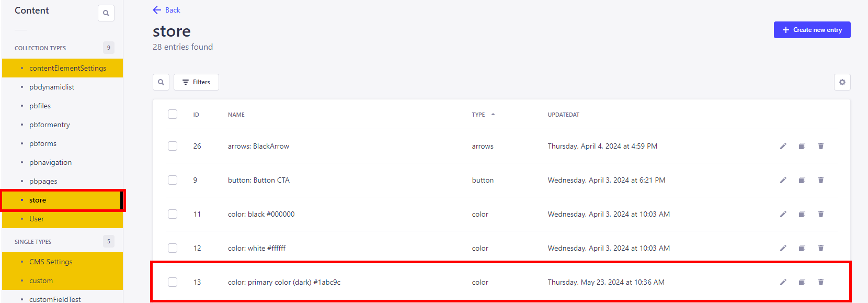Edit the arrows: BlackArrow entry
This screenshot has height=303, width=868.
click(783, 146)
